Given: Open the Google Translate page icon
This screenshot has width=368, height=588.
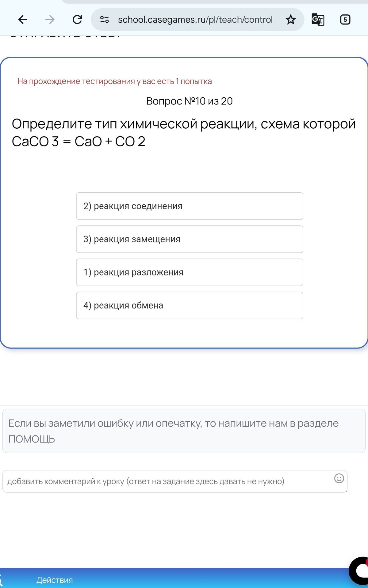Looking at the screenshot, I should click(x=318, y=20).
